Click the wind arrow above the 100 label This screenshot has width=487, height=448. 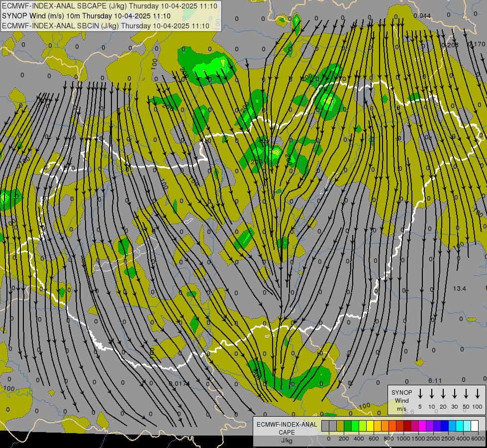tap(478, 394)
